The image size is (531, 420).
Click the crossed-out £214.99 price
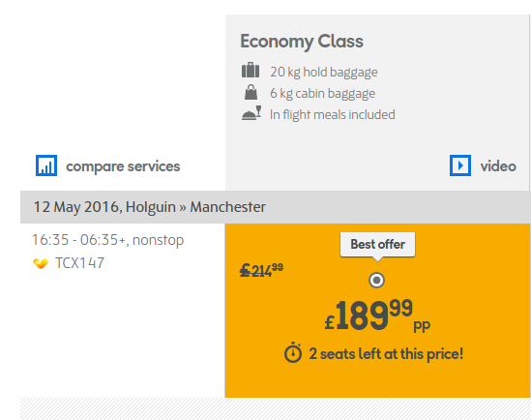[261, 270]
